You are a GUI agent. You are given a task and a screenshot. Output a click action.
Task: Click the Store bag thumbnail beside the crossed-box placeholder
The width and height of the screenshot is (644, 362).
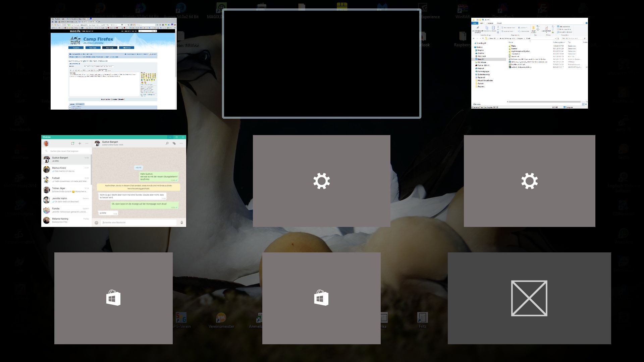pyautogui.click(x=321, y=298)
